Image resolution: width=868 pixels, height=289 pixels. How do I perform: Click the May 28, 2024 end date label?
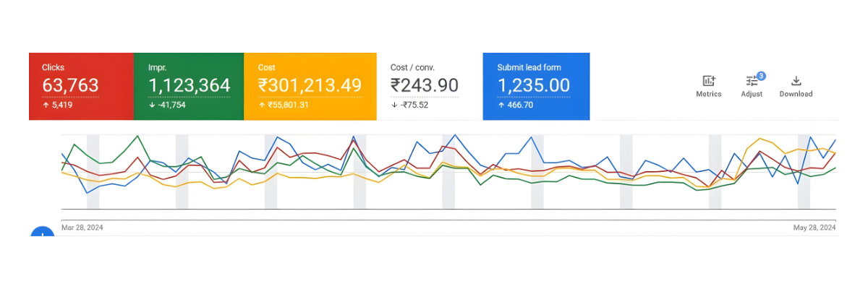pyautogui.click(x=814, y=228)
